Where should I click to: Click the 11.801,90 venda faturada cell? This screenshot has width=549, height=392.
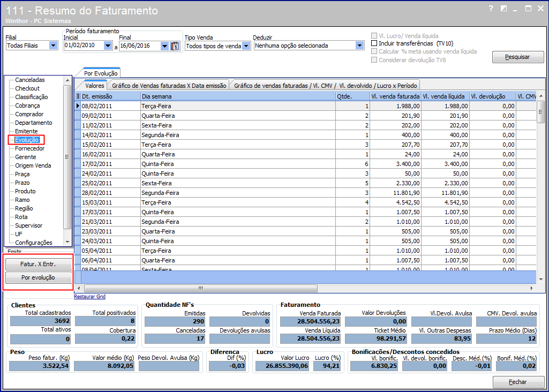tap(396, 193)
